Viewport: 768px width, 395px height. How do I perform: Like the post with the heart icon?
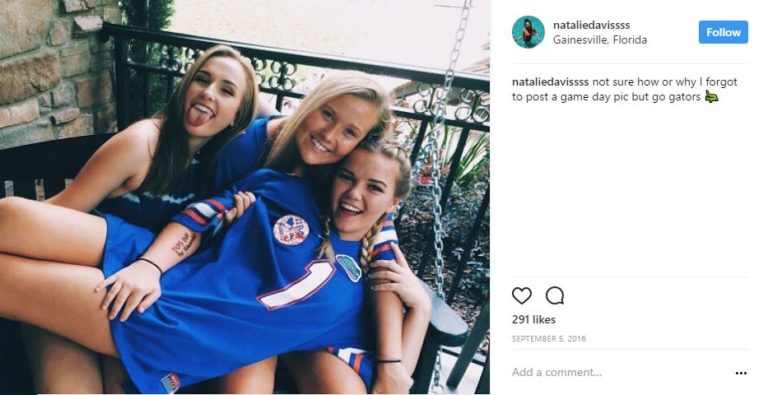click(521, 296)
